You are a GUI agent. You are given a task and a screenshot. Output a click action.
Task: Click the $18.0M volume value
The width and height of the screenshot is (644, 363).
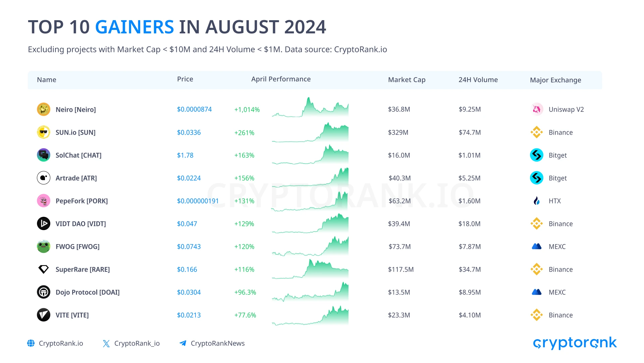pos(470,224)
